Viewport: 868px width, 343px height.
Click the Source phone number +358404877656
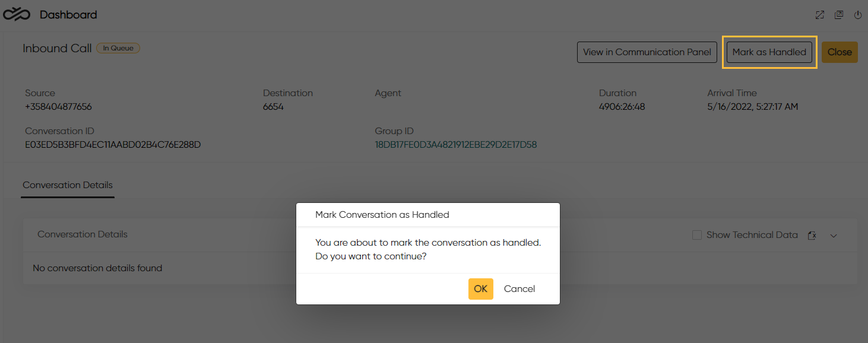click(x=58, y=107)
